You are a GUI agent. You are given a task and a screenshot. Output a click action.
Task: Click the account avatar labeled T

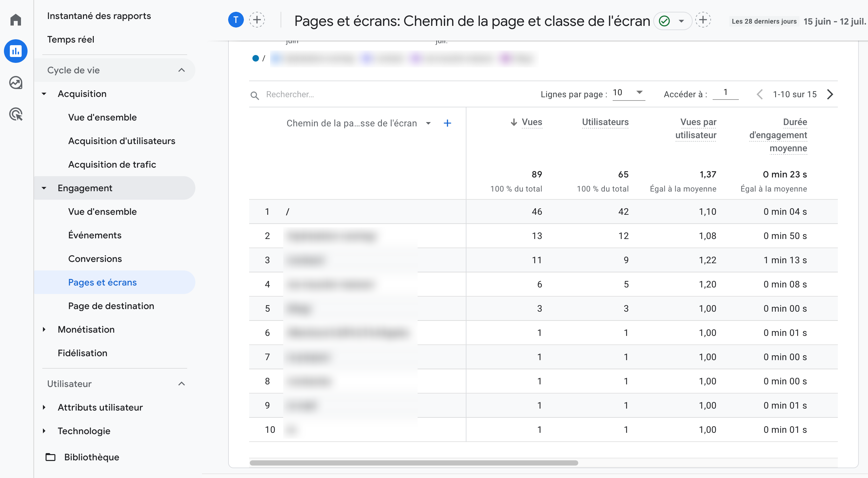click(x=236, y=20)
